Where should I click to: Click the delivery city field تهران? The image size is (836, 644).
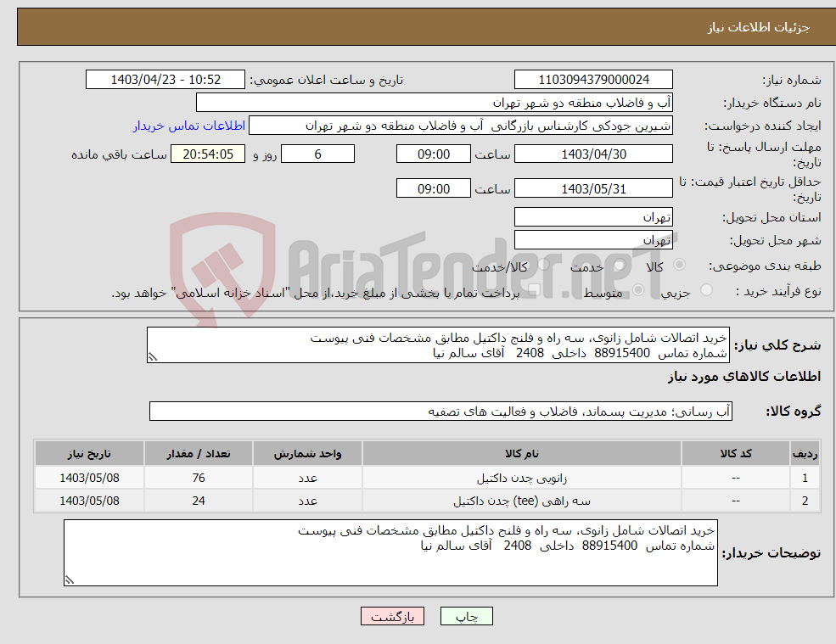593,240
